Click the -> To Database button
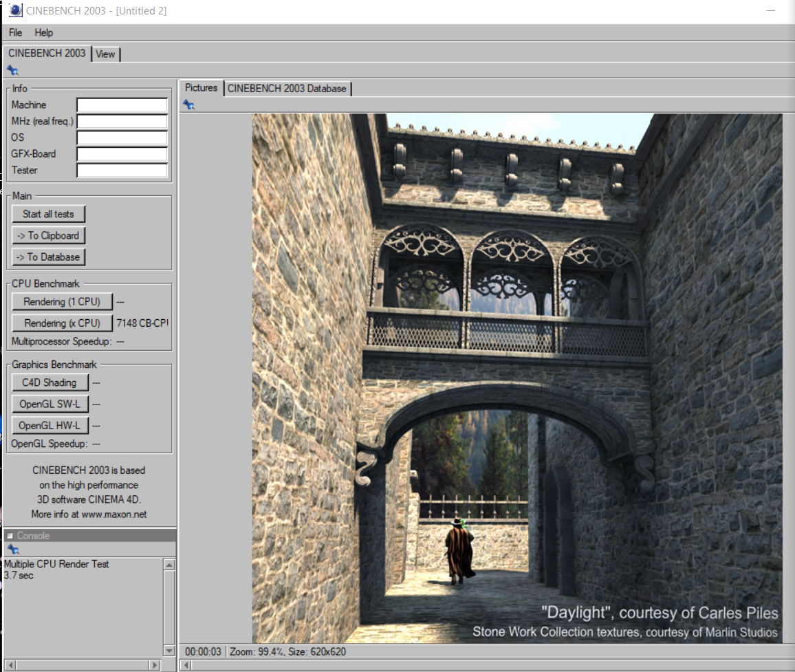Viewport: 795px width, 672px height. pos(48,257)
